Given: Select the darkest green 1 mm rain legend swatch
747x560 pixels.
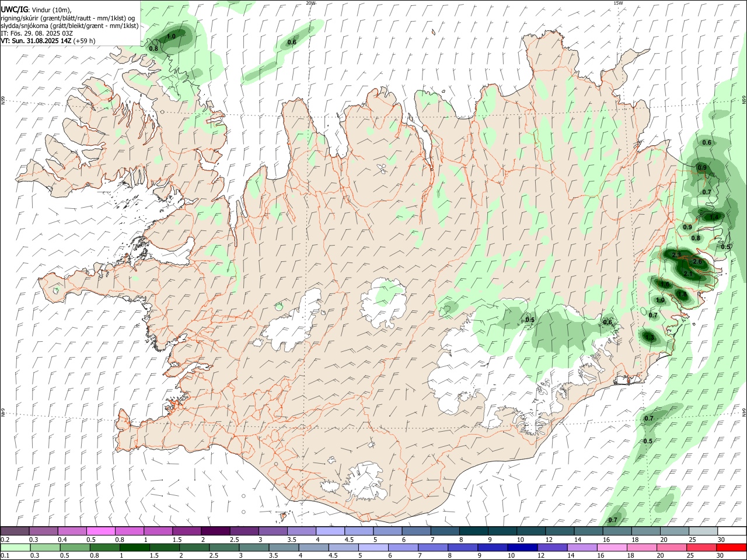Looking at the screenshot, I should (x=134, y=547).
